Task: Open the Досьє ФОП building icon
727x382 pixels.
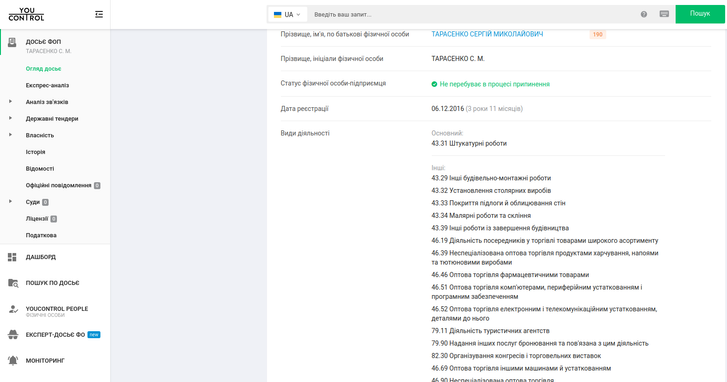Action: point(13,42)
